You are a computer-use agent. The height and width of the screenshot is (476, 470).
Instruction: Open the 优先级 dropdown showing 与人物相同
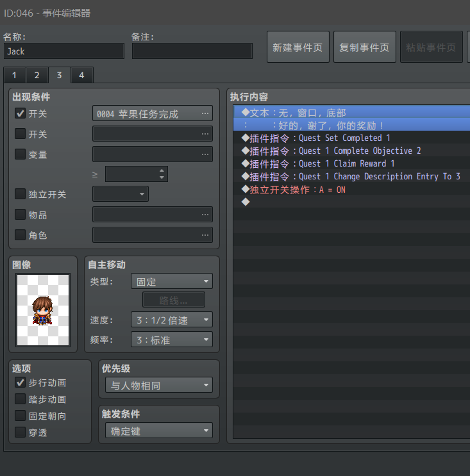(x=159, y=385)
